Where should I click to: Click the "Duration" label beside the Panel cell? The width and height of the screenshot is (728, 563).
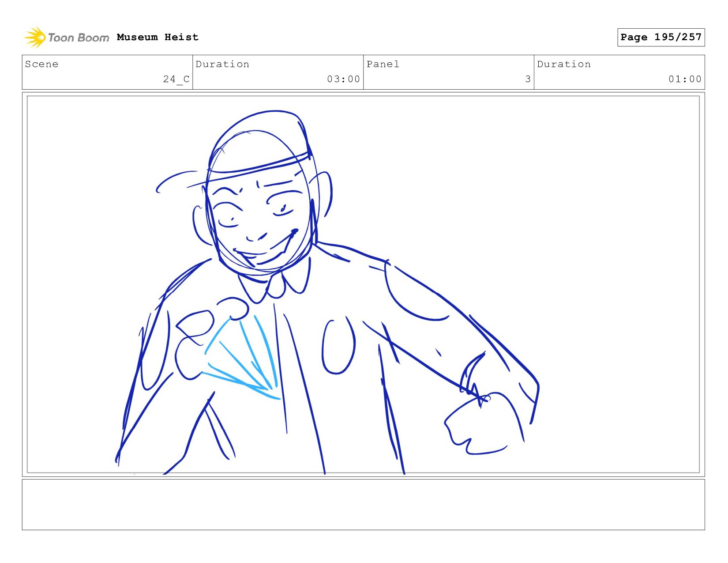564,64
